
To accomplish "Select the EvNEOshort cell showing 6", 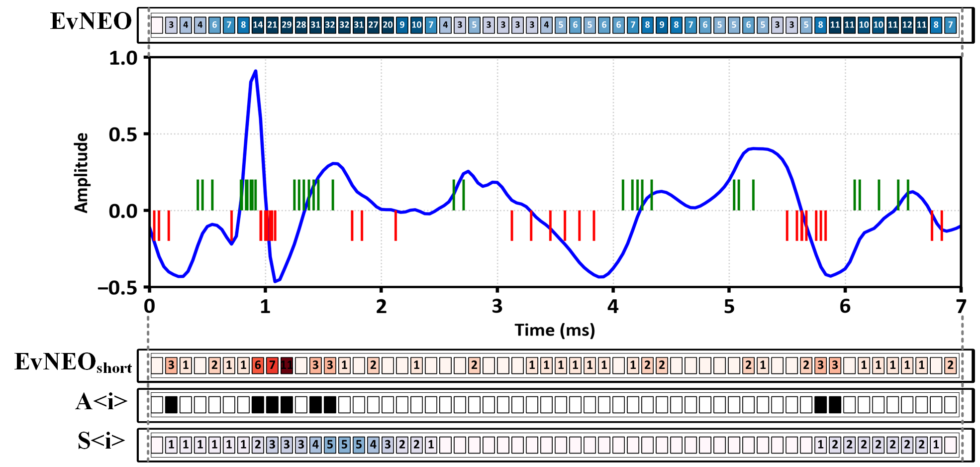I will (x=258, y=365).
